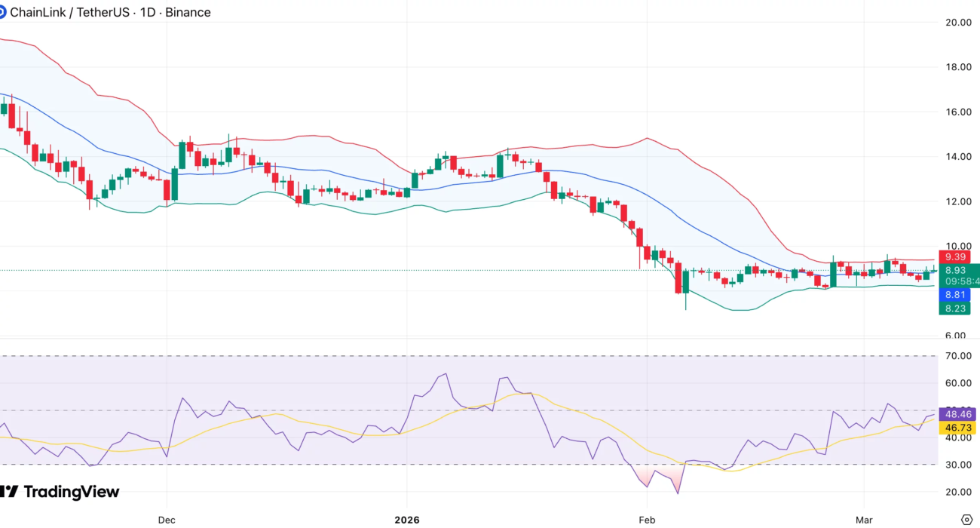Select the purple 48.46 RSI value label
Screen dimensions: 980x528
coord(955,414)
